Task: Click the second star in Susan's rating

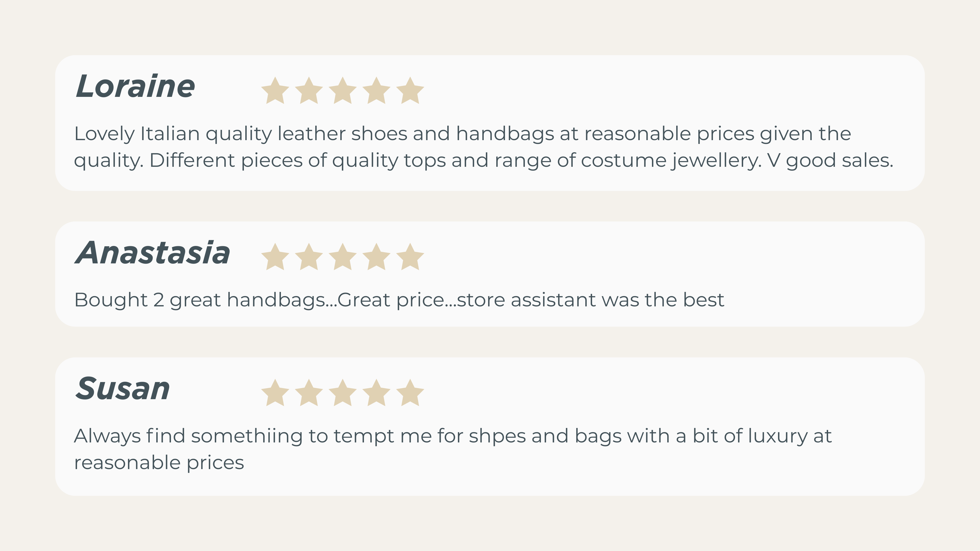Action: point(308,393)
